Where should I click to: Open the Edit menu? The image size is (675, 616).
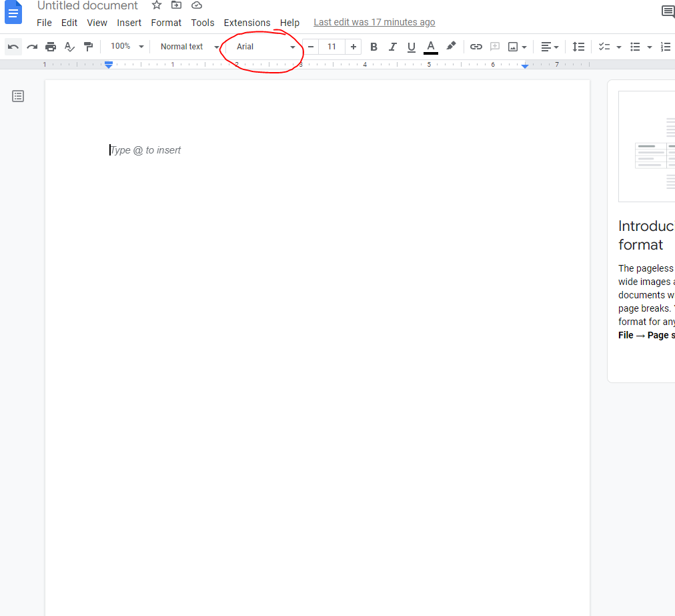pos(69,23)
